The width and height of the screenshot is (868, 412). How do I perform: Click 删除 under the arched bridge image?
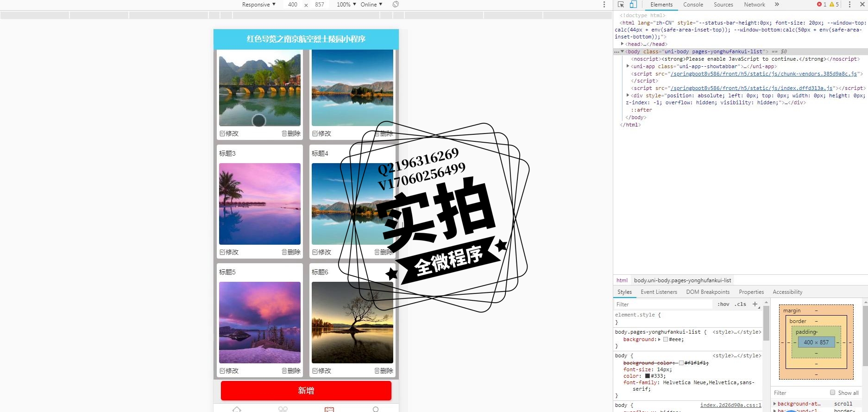pyautogui.click(x=291, y=133)
